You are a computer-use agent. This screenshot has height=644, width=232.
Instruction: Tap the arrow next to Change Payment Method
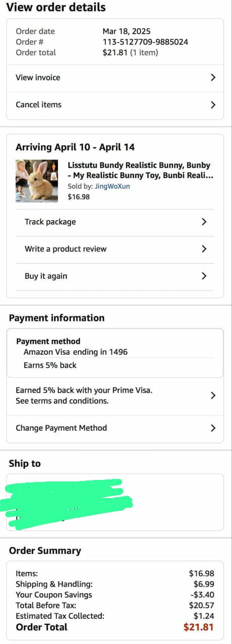[213, 428]
